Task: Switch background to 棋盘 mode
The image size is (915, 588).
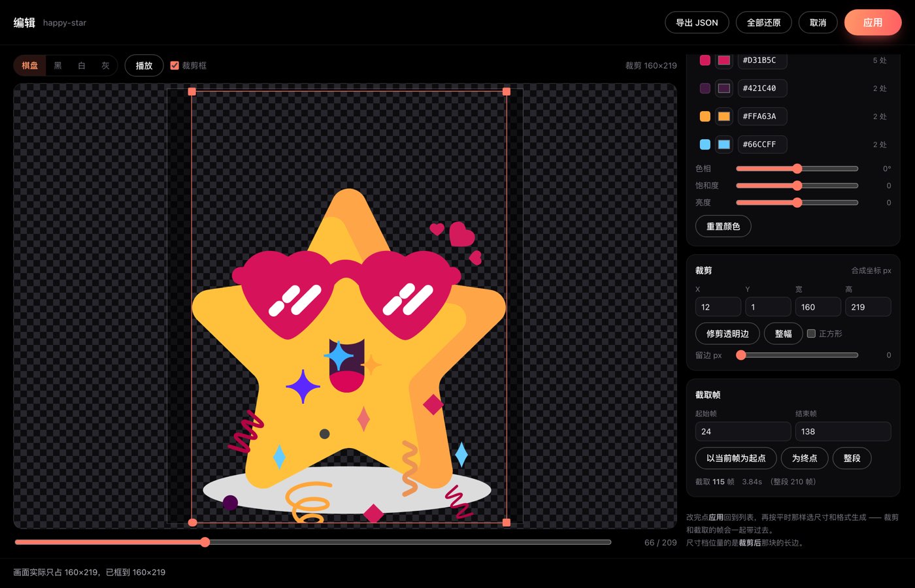Action: pos(29,65)
